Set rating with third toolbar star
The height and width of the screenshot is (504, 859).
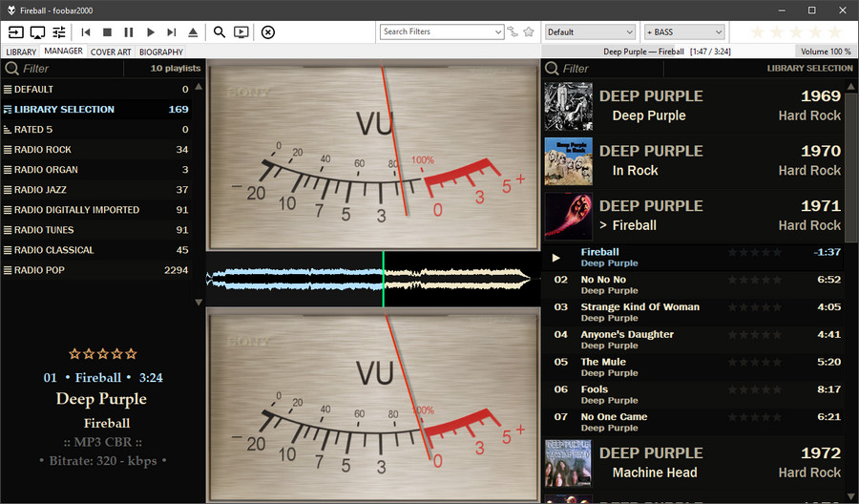tap(797, 31)
